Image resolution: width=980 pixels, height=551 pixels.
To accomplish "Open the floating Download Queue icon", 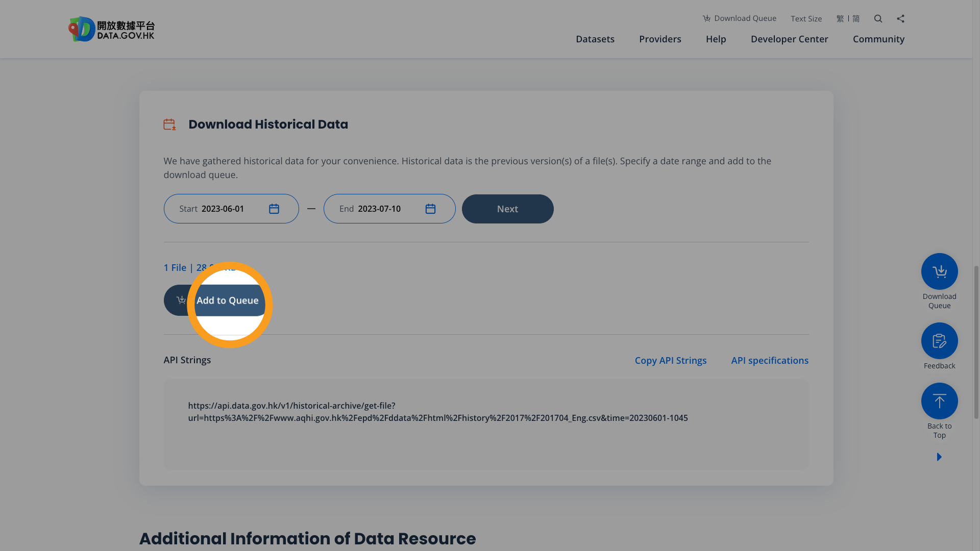I will click(x=939, y=271).
